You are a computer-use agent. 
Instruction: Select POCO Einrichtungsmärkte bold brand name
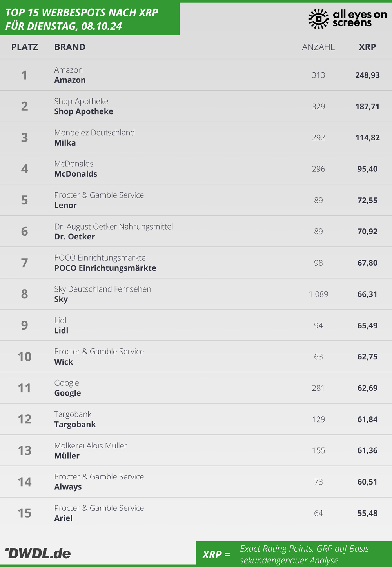click(105, 268)
